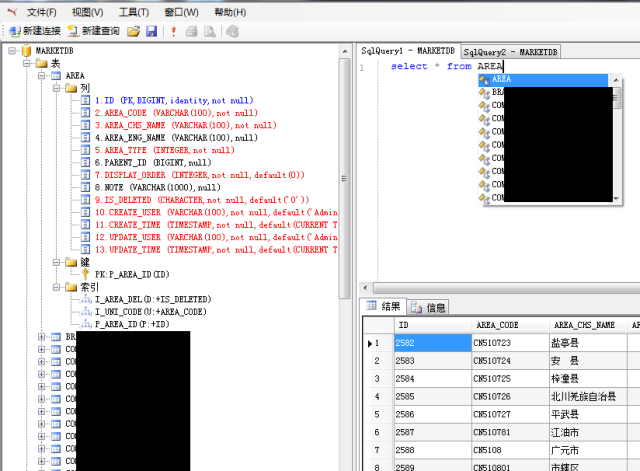Click the printer icon in toolbar

[x=192, y=32]
